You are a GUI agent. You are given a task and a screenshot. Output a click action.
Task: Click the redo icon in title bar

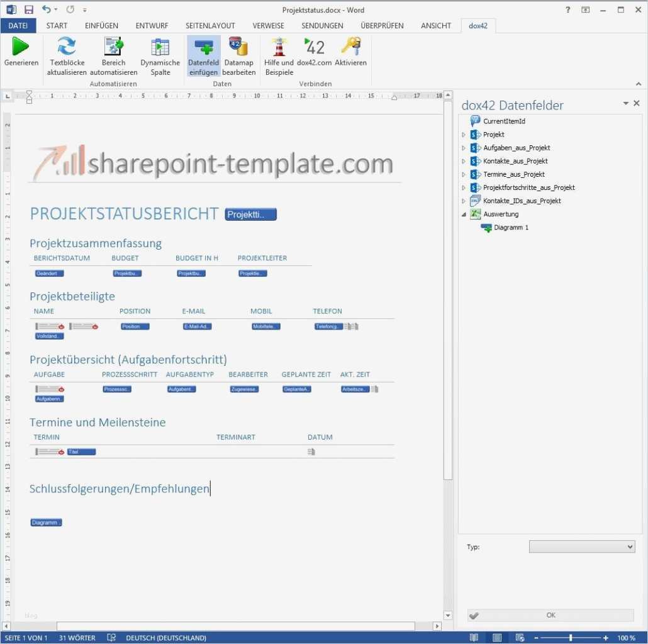pyautogui.click(x=70, y=9)
